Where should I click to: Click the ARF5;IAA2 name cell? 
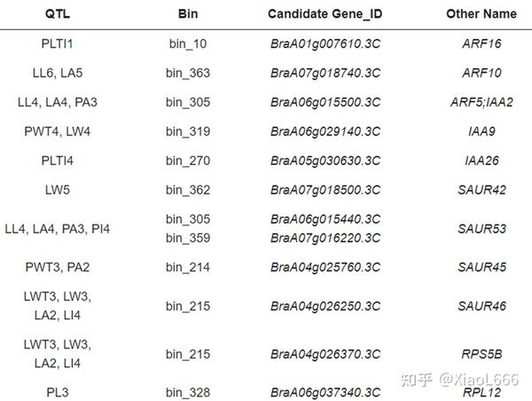(481, 102)
